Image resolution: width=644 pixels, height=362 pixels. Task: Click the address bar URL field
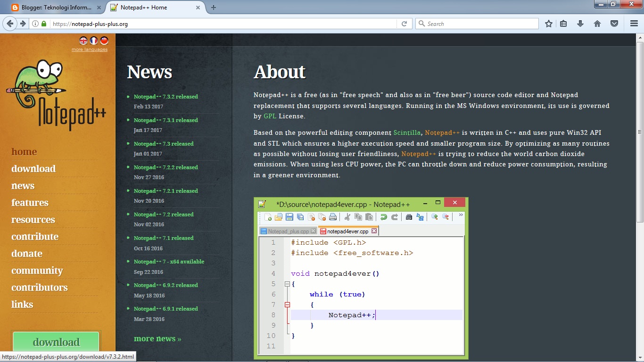coord(224,24)
